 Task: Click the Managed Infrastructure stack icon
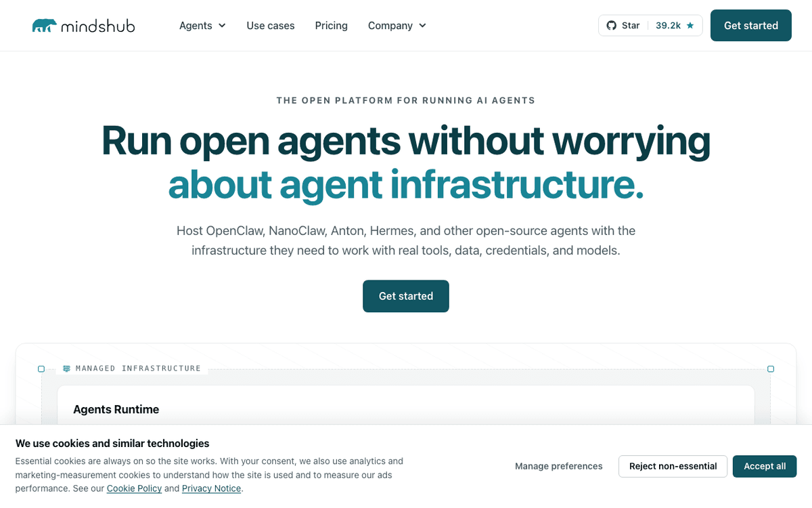pyautogui.click(x=66, y=368)
